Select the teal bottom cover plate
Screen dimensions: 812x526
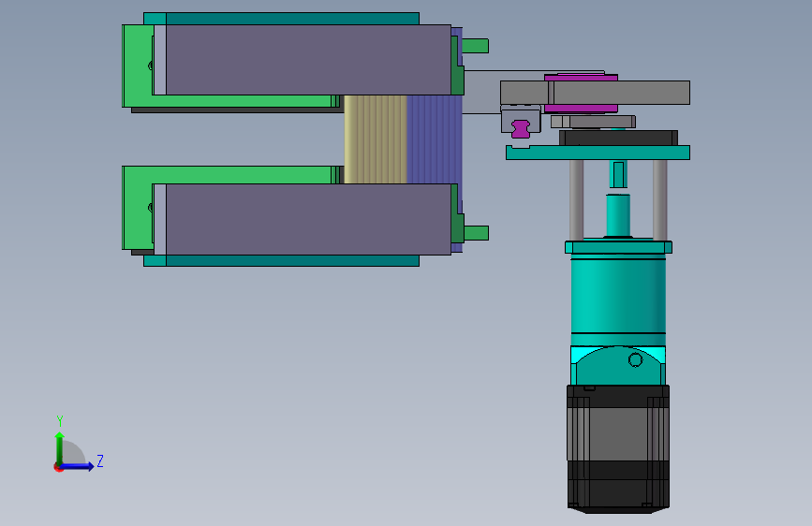pyautogui.click(x=281, y=260)
